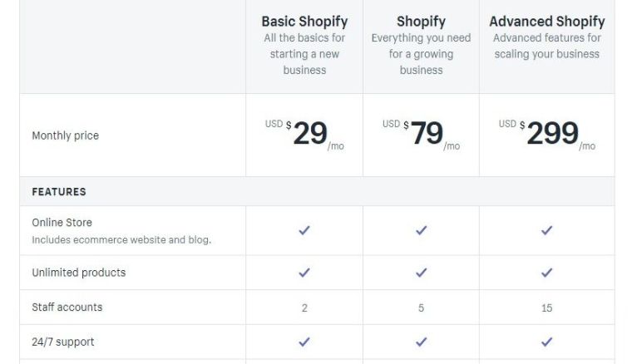Click the $29 per month price

click(309, 134)
